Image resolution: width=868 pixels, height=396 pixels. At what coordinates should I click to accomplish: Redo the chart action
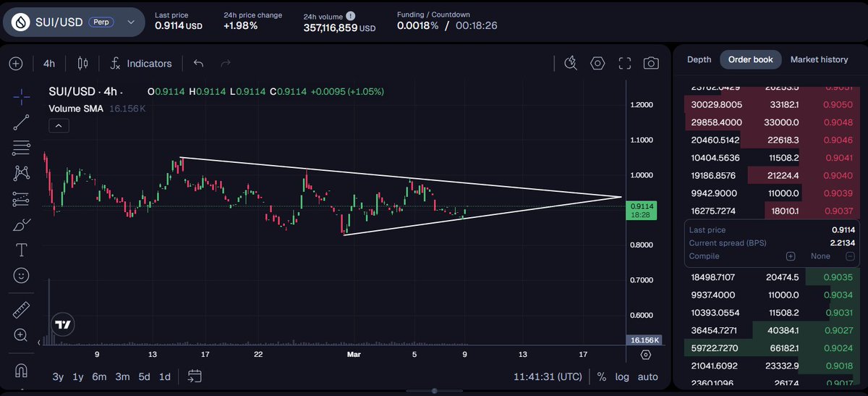point(225,64)
